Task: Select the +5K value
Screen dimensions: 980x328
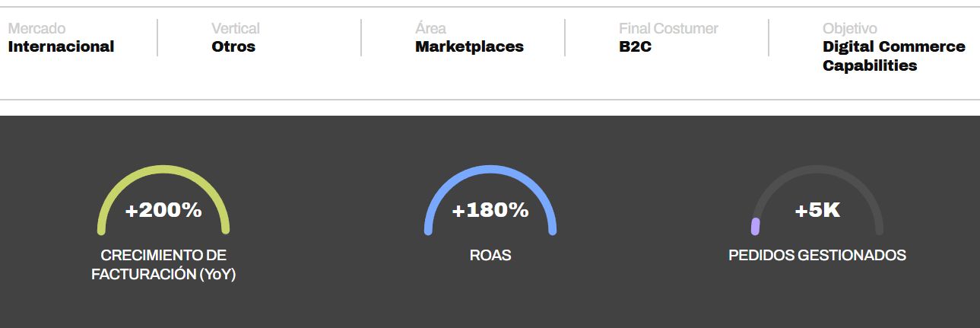Action: click(817, 210)
